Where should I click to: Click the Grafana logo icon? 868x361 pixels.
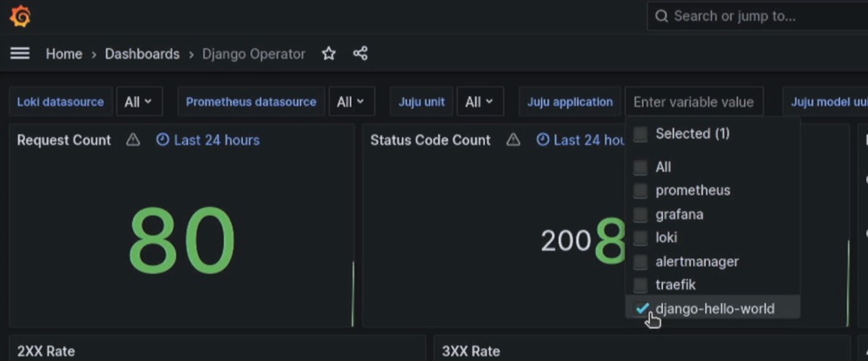click(20, 16)
